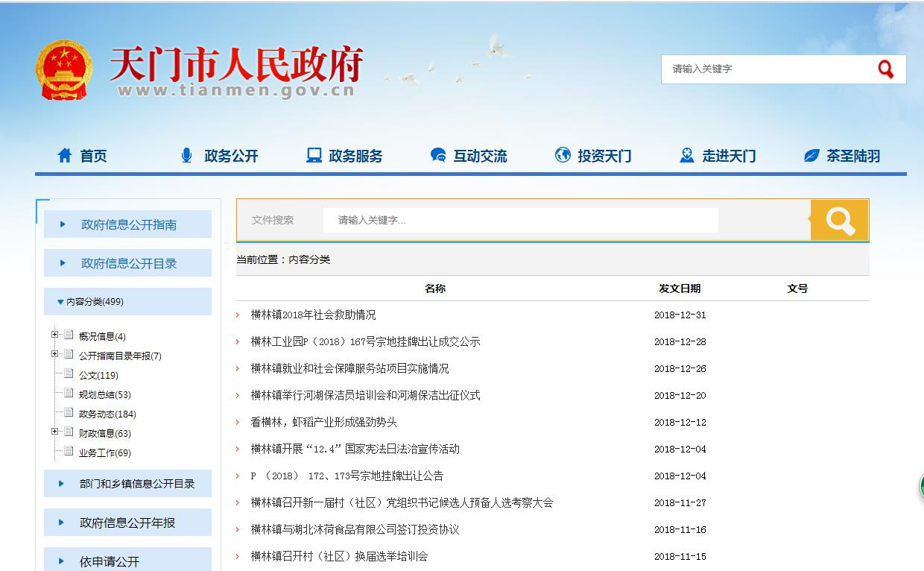Click the microphone icon beside 政务公开
Image resolution: width=924 pixels, height=571 pixels.
(x=186, y=155)
